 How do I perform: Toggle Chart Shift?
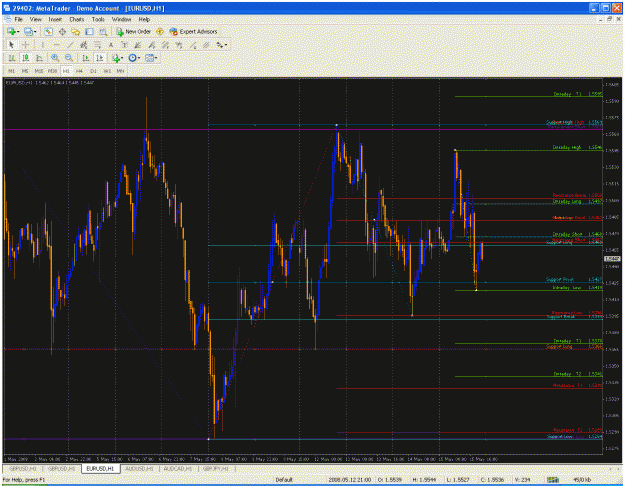coord(100,58)
